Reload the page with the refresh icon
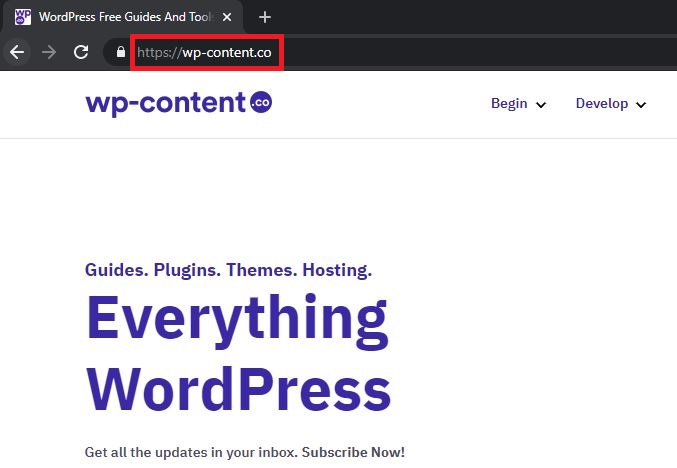677x468 pixels. 81,52
